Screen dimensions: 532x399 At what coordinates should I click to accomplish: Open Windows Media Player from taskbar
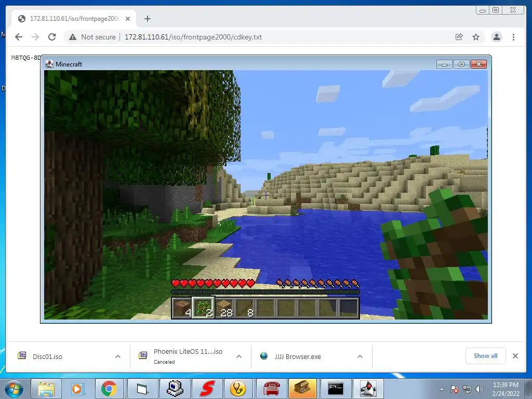tap(77, 389)
